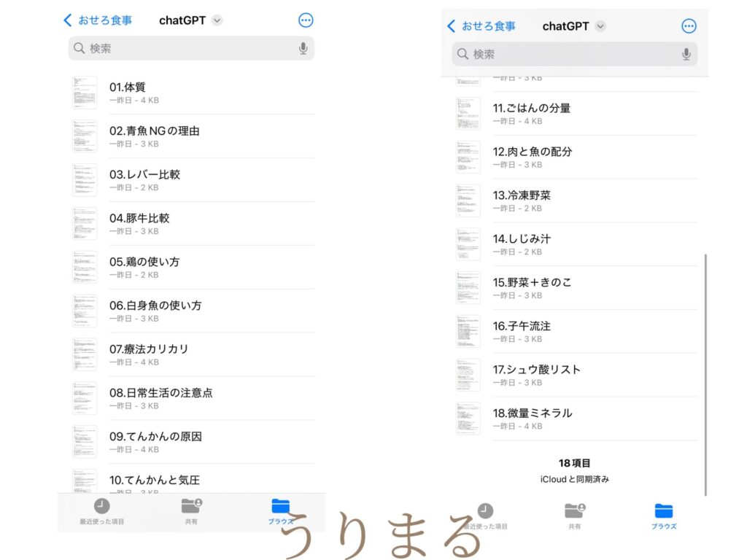Open file 07.療法カリカリ
Screen dimensions: 747x560
point(193,355)
